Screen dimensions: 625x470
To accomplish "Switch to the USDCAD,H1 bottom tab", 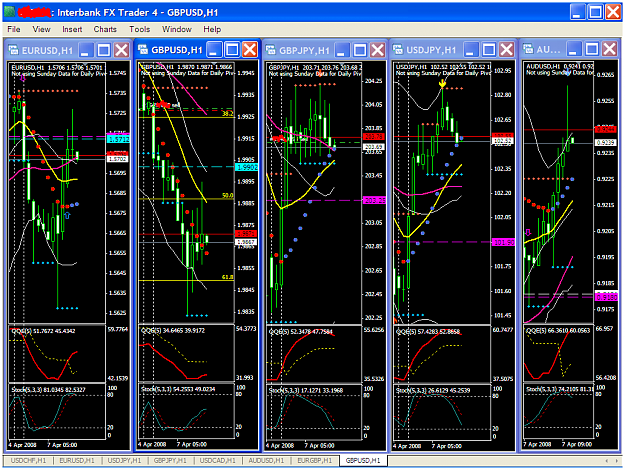I will click(x=218, y=460).
